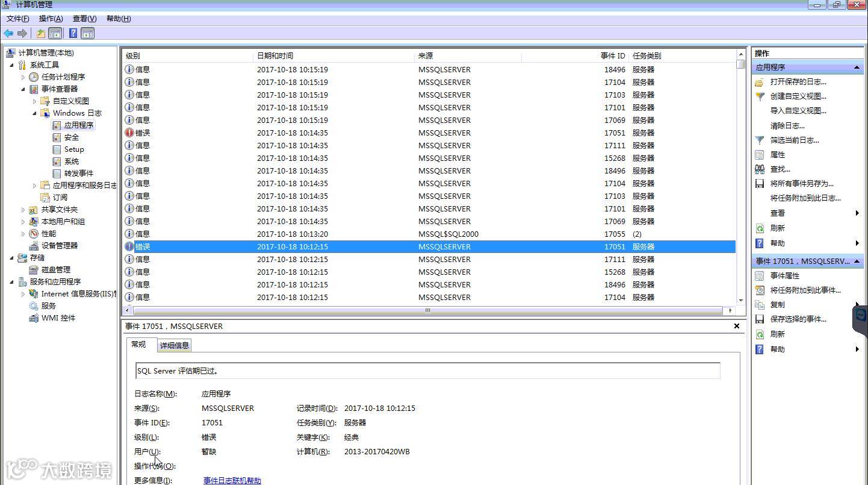Collapse the 事件查看器 tree node
868x485 pixels.
coord(23,89)
